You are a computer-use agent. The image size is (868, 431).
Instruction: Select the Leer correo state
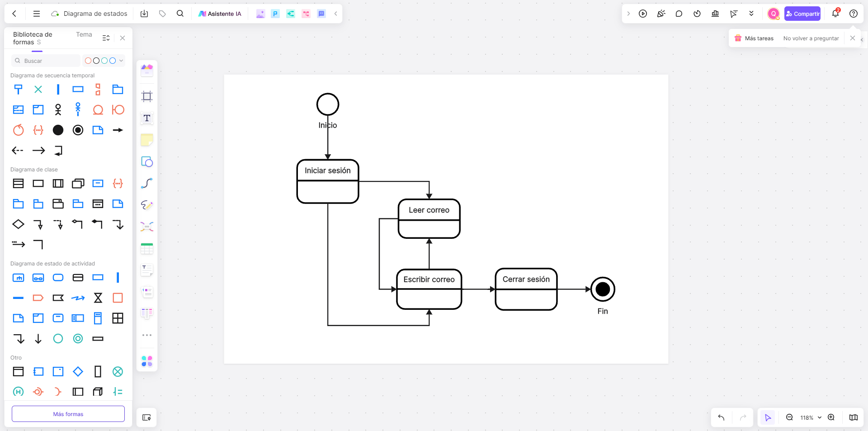coord(429,219)
